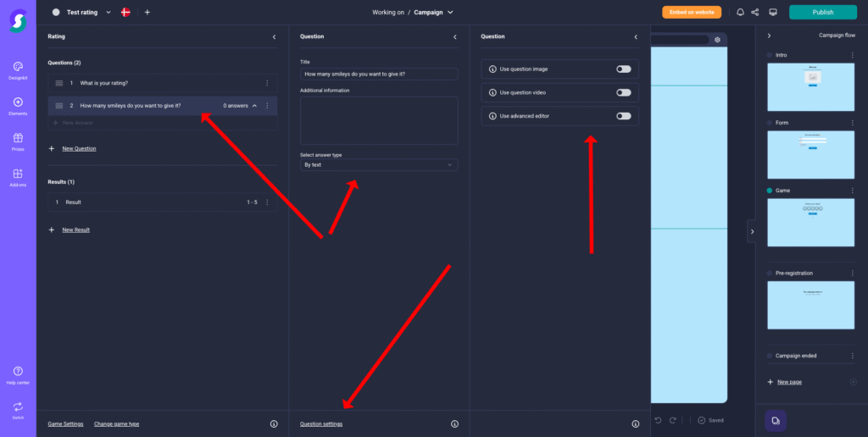Select the Campaign ended page radio dot
868x437 pixels.
tap(770, 356)
